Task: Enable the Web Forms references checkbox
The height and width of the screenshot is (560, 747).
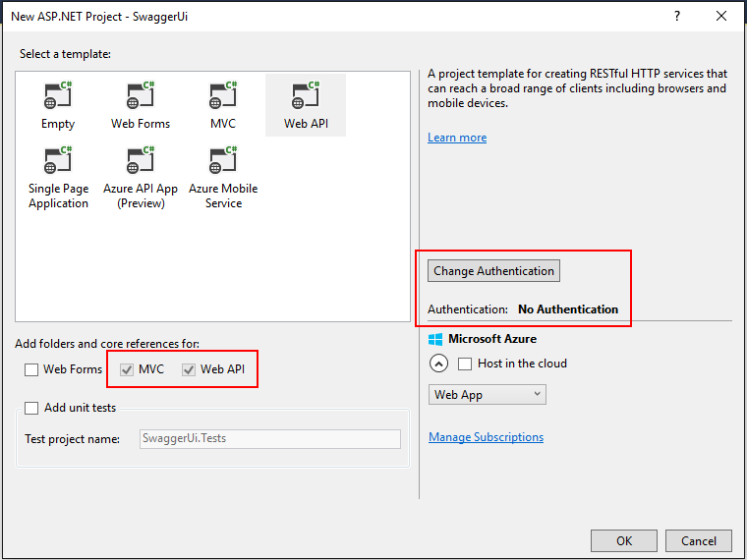Action: [x=31, y=369]
